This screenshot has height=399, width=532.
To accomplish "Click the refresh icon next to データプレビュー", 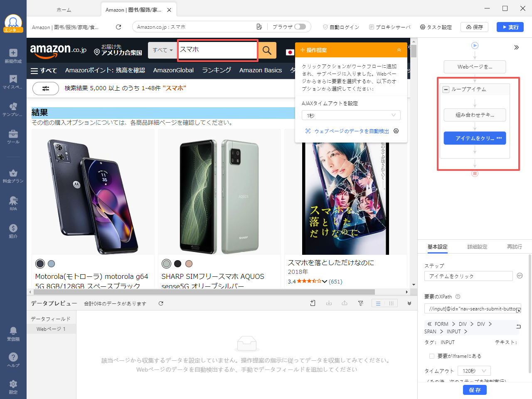I will click(x=161, y=303).
